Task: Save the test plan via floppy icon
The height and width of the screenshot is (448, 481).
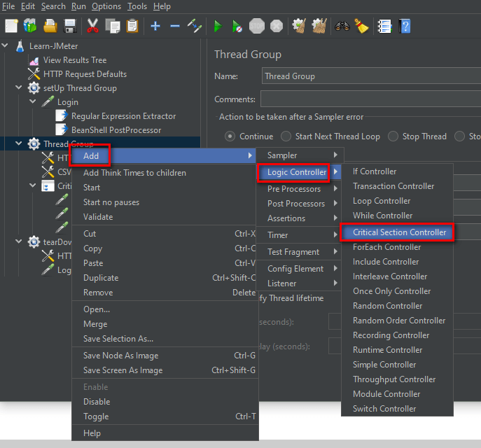Action: coord(70,26)
